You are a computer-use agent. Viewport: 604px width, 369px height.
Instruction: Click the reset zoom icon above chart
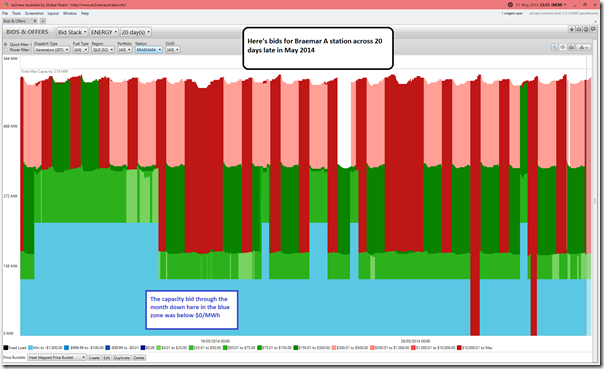pos(563,47)
